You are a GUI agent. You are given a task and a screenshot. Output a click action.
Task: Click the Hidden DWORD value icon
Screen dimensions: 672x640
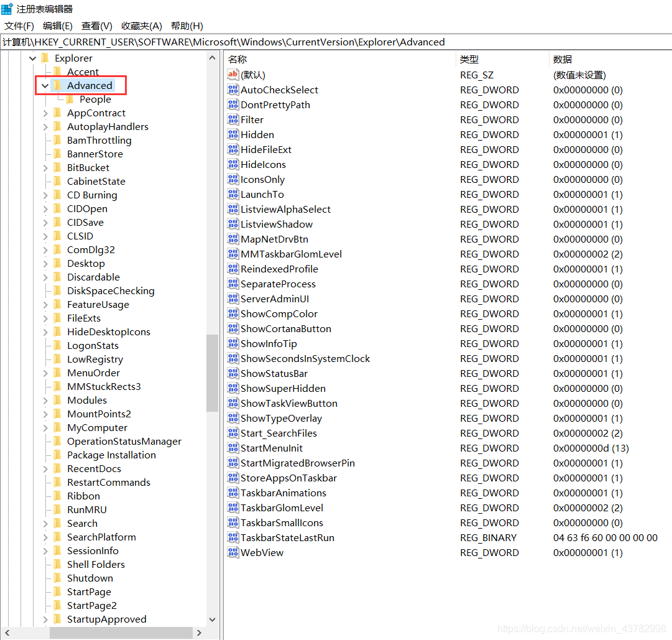click(x=232, y=134)
